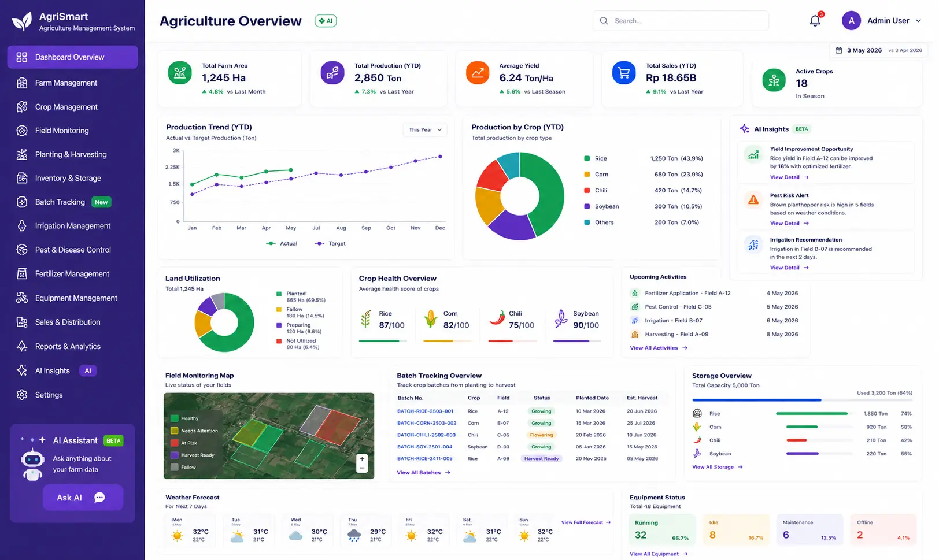939x560 pixels.
Task: View detail of Irrigation Recommendation
Action: click(x=789, y=268)
